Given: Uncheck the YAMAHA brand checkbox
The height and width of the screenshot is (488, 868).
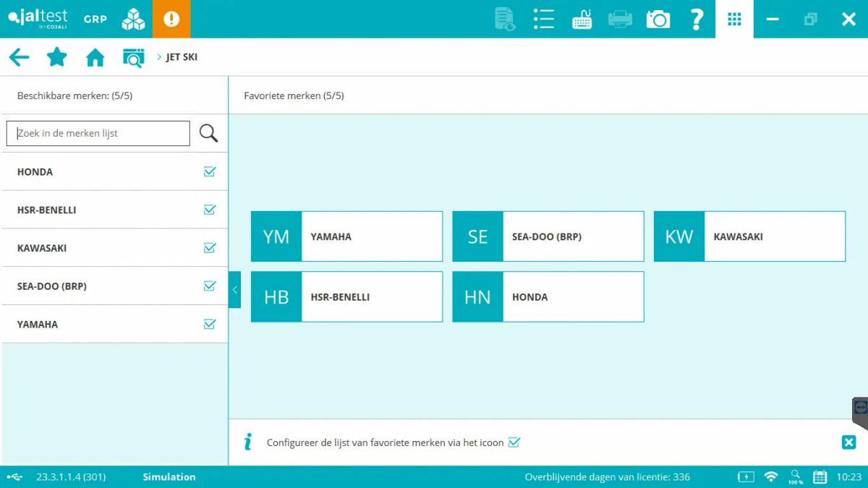Looking at the screenshot, I should point(210,324).
